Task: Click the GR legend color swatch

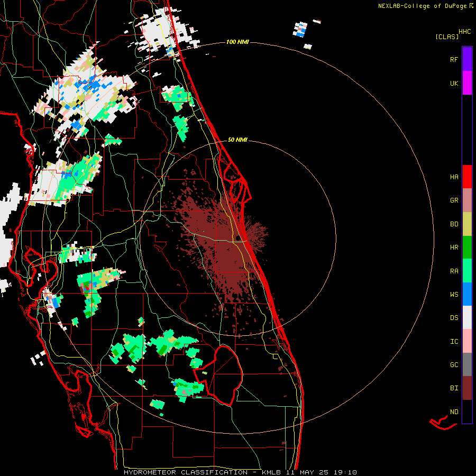Action: [467, 200]
